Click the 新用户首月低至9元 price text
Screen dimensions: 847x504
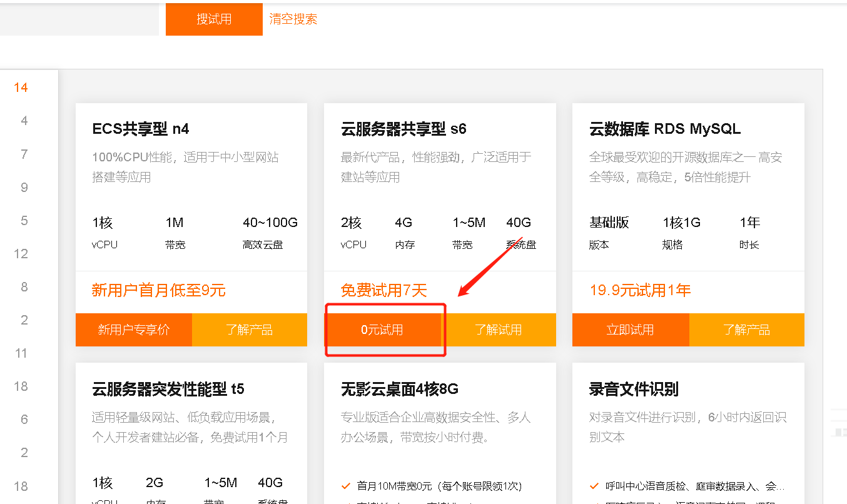click(159, 290)
